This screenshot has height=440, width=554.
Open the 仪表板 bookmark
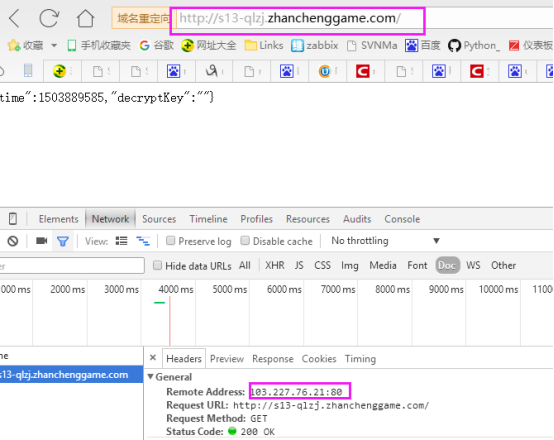531,45
